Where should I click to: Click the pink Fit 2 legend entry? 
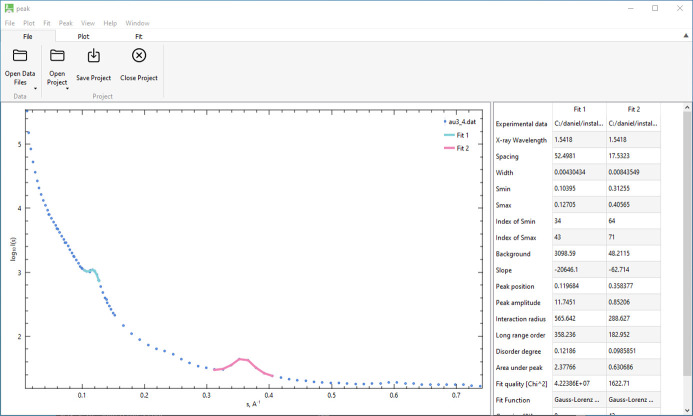[461, 148]
